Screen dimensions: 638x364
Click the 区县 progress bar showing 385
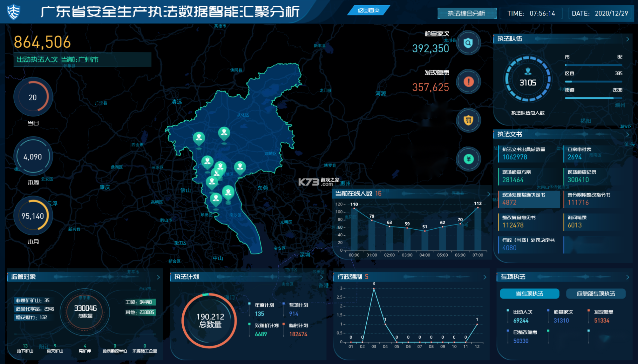point(594,82)
